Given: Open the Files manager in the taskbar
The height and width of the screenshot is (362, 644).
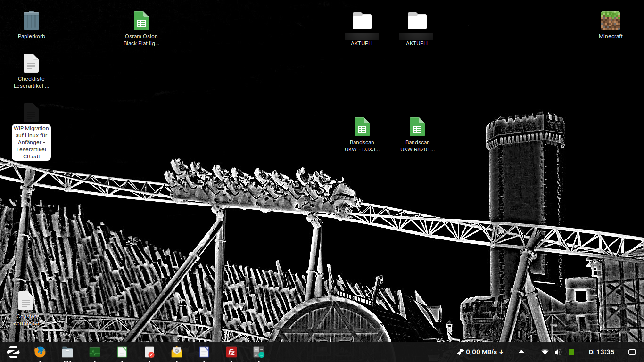Looking at the screenshot, I should (x=67, y=352).
